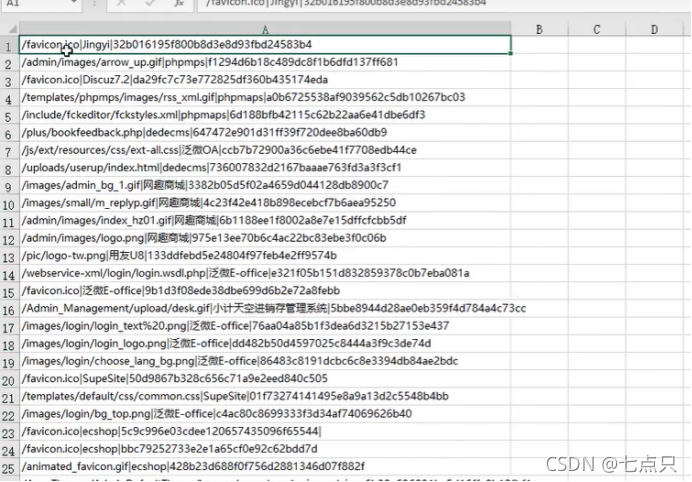Click ecshop cell with hash 5c9c996e03
The image size is (692, 482).
point(265,431)
